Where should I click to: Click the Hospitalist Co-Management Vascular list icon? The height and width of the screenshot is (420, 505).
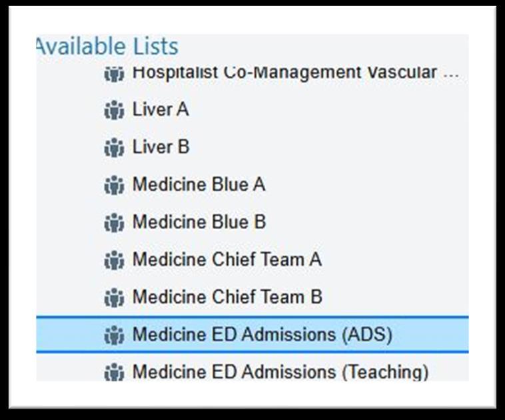point(114,73)
